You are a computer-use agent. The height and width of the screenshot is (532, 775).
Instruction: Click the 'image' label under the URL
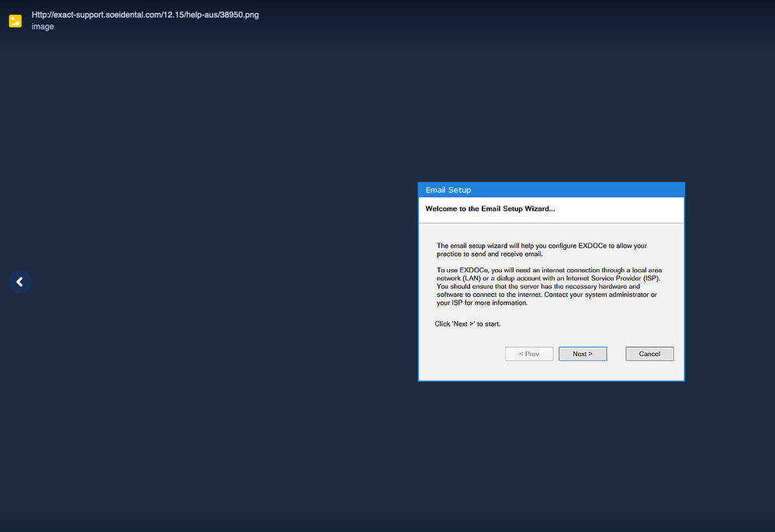pos(43,26)
